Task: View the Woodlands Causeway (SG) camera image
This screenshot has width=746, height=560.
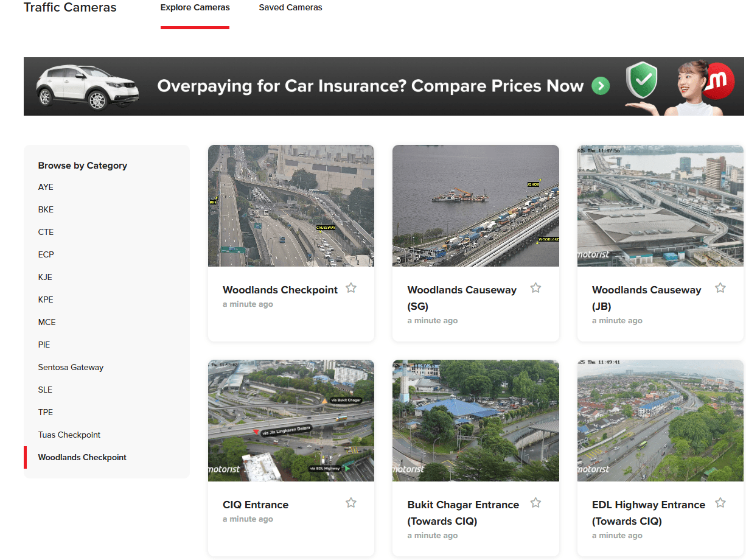Action: (475, 206)
